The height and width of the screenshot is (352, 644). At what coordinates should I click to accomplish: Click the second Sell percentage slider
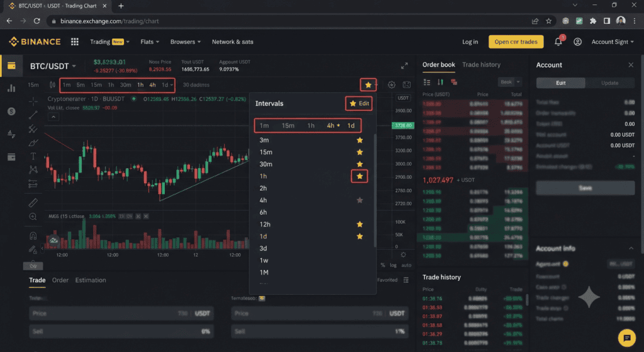(319, 331)
